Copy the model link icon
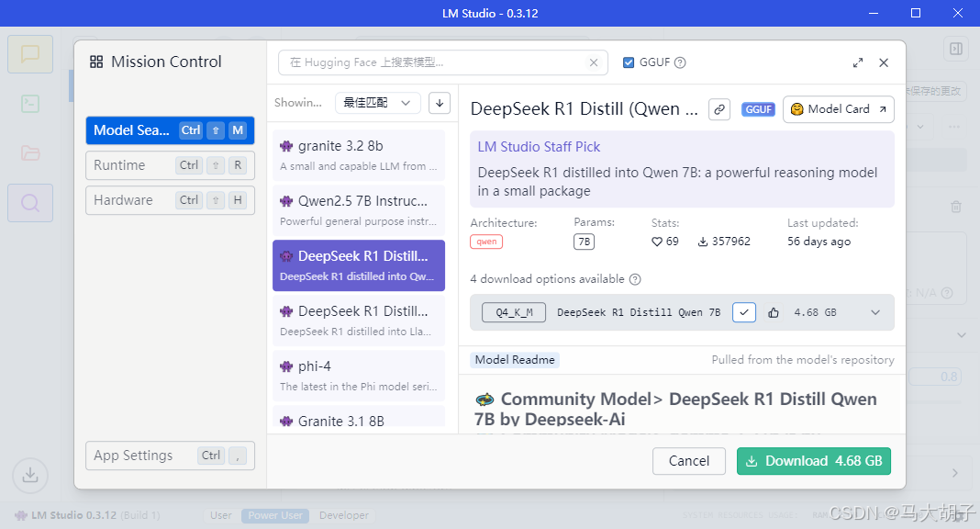Screen dimensions: 980x529 coord(719,109)
